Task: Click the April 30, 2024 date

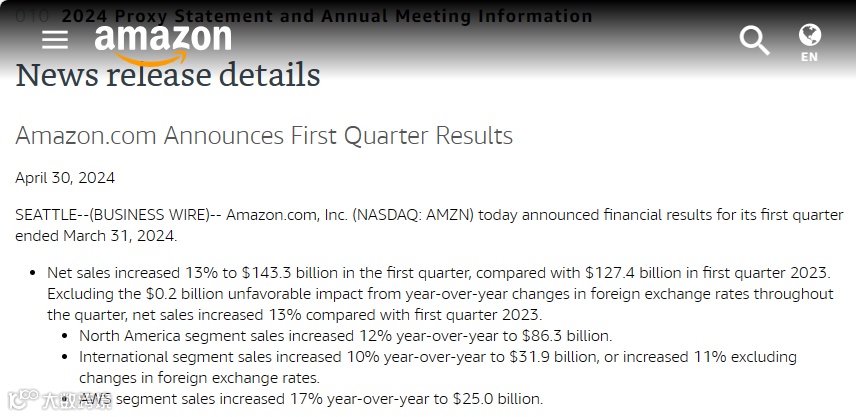Action: tap(65, 178)
